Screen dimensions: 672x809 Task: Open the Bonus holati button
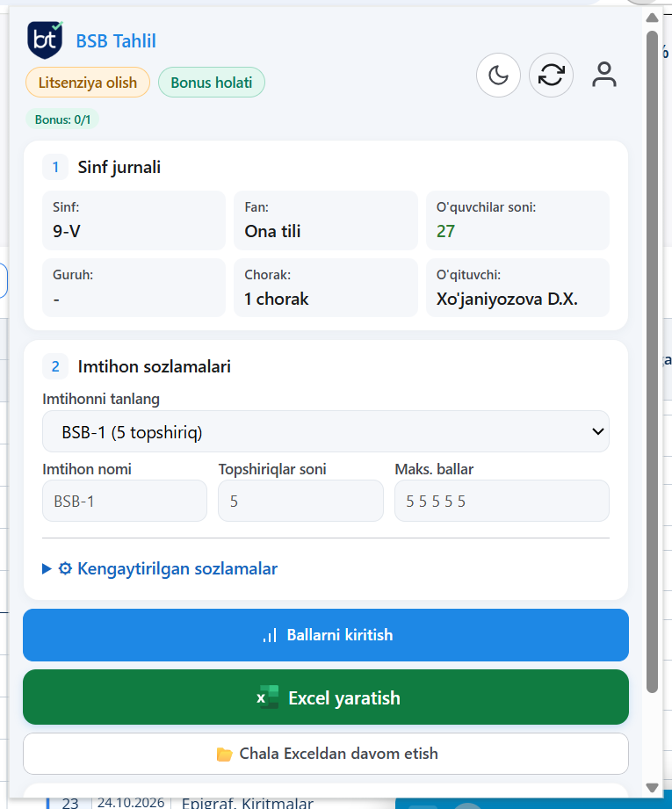(212, 83)
